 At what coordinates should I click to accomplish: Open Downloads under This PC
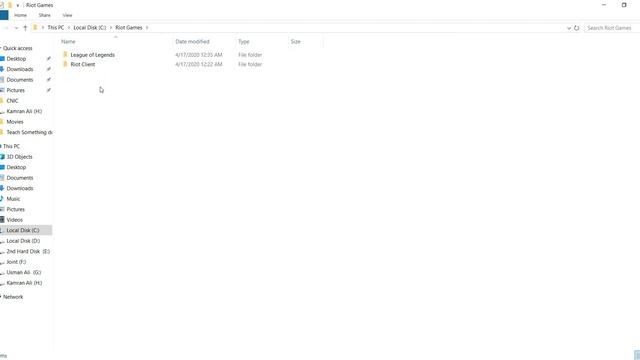tap(20, 189)
